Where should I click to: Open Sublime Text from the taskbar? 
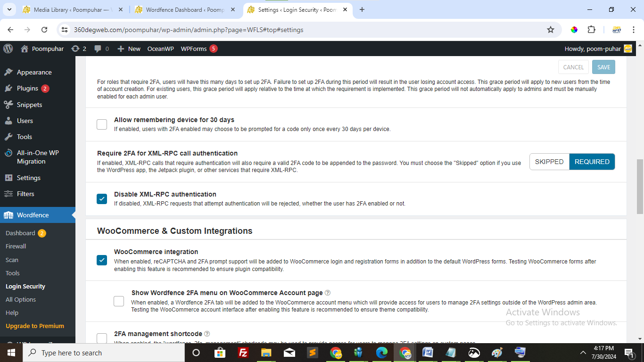313,353
